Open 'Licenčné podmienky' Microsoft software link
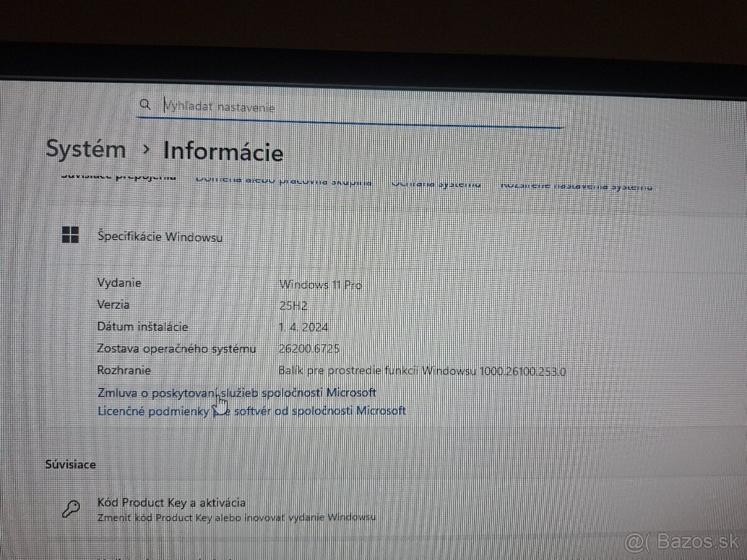Viewport: 747px width, 560px height. [251, 411]
